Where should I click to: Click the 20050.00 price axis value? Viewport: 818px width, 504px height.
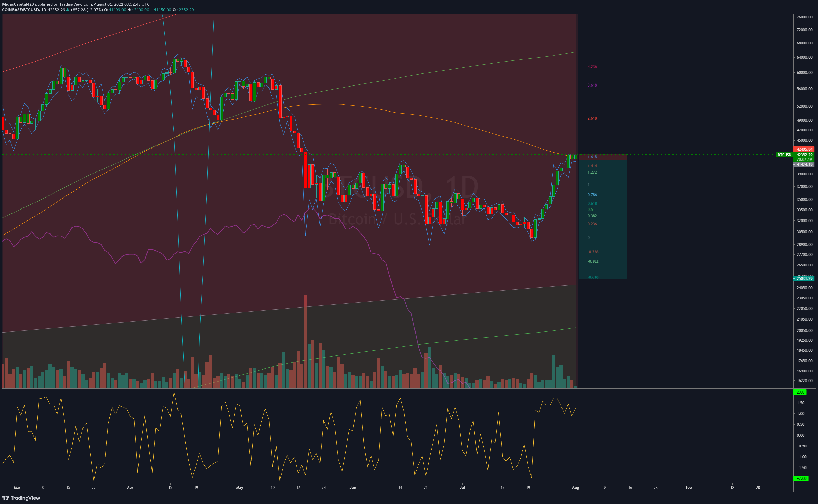coord(804,331)
